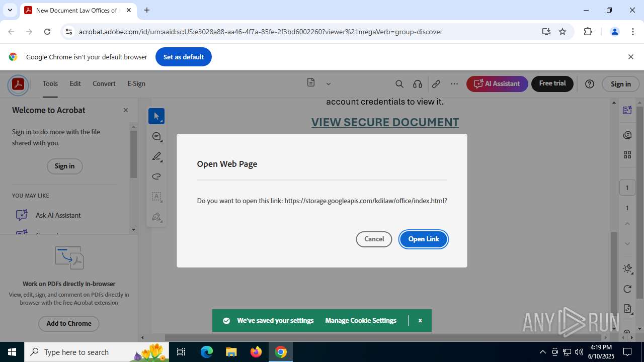Click Open Link in dialog
Viewport: 644px width, 362px height.
pos(424,239)
